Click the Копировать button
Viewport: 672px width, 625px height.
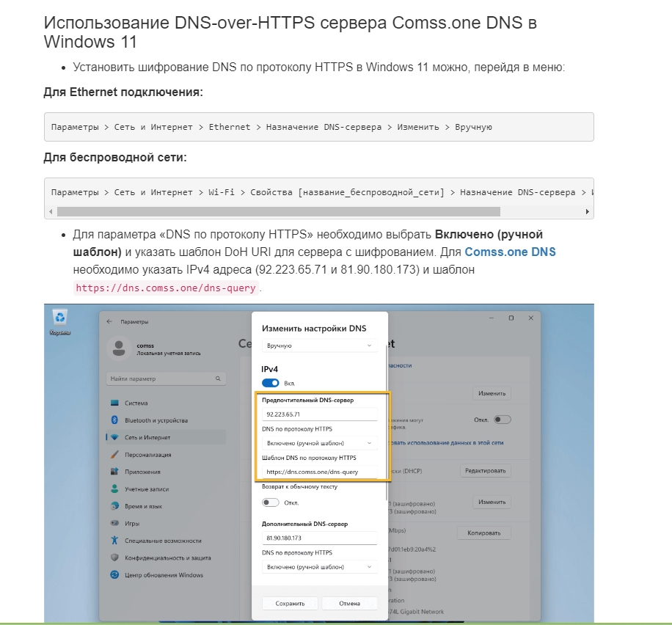484,533
